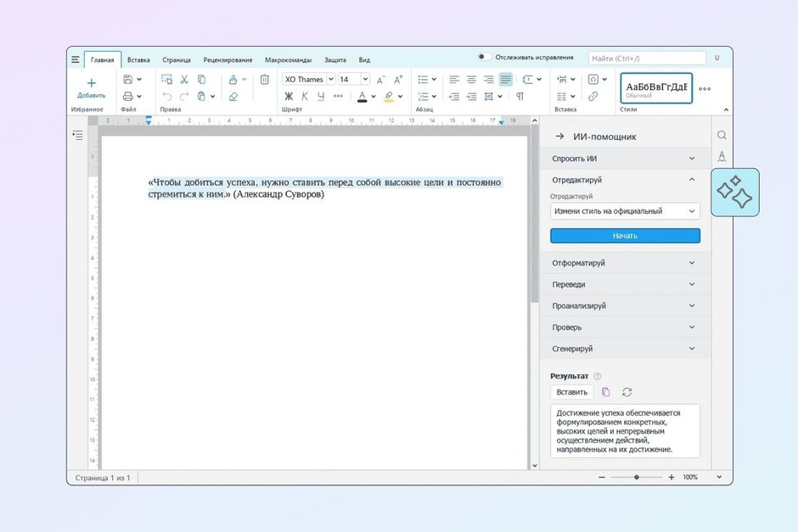Click the scissors Cut icon
This screenshot has width=798, height=532.
[184, 79]
